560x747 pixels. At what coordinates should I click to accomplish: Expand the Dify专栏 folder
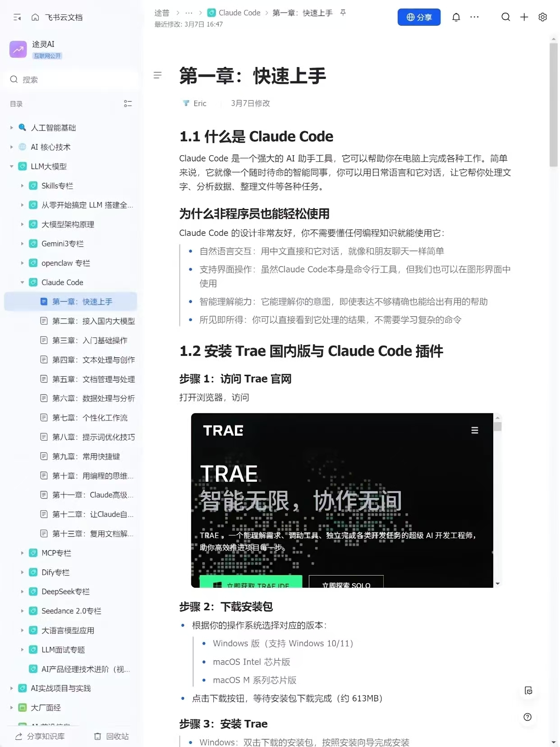point(23,572)
